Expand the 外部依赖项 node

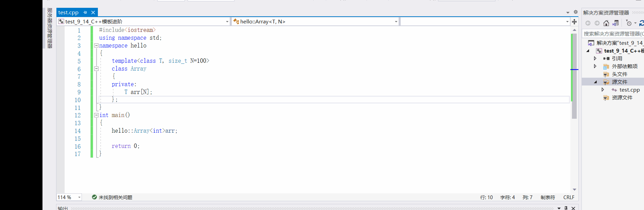pos(595,66)
